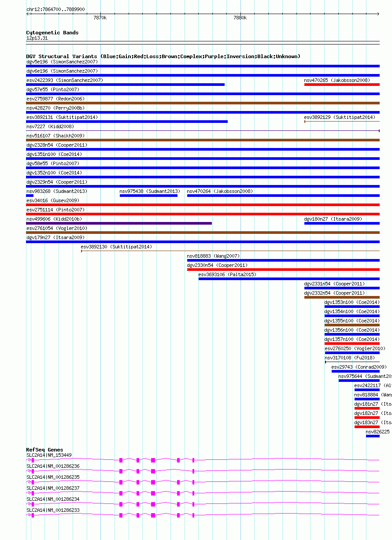Viewport: 392px width, 540px height.
Task: Open the nsv983268 (Sudmant2013) variant label
Action: point(57,191)
